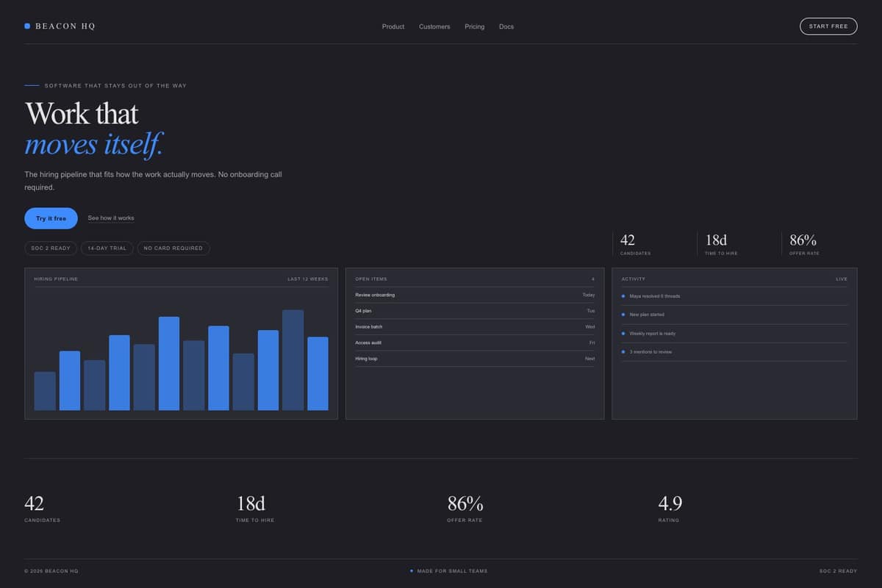Viewport: 882px width, 588px height.
Task: Click the 14-Day Trial pill badge
Action: pyautogui.click(x=107, y=248)
